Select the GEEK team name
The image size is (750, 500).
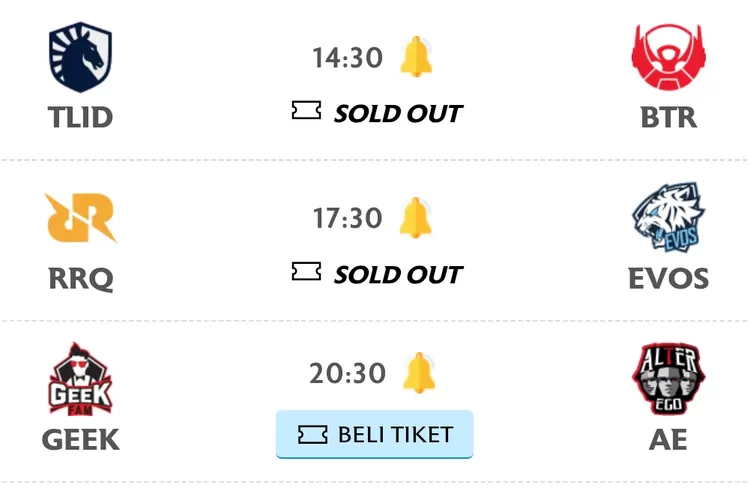click(x=80, y=439)
